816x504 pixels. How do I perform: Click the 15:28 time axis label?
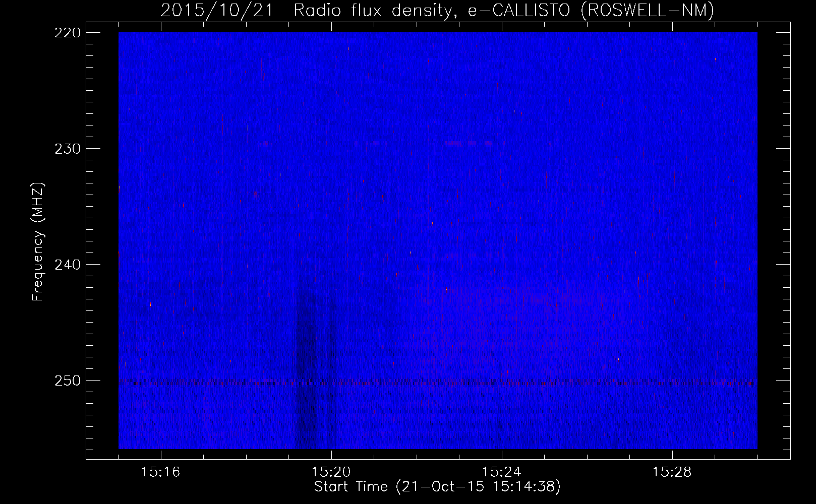pos(672,472)
